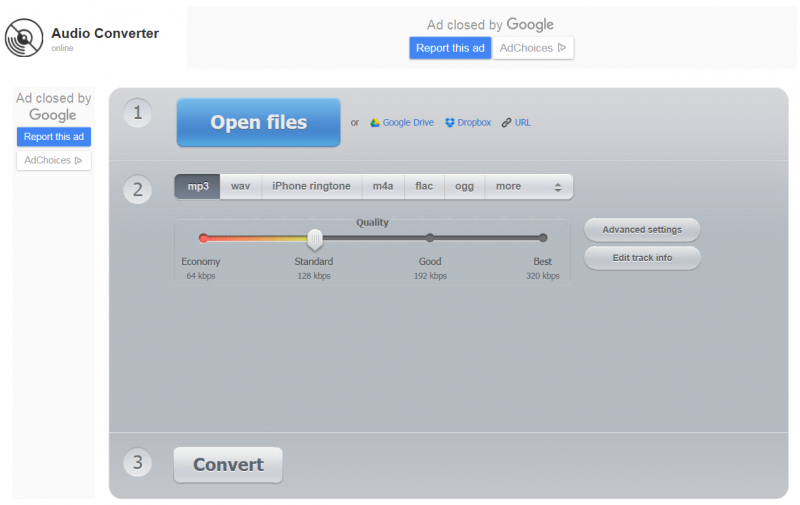Click the 64 kbps text
This screenshot has width=800, height=505.
(201, 276)
